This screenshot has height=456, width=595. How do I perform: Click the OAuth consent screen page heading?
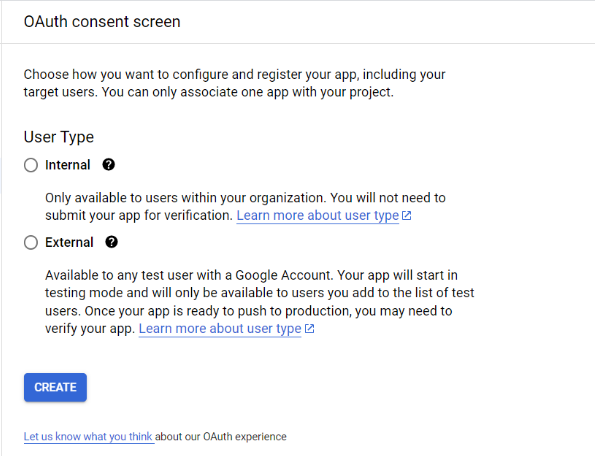pos(102,22)
